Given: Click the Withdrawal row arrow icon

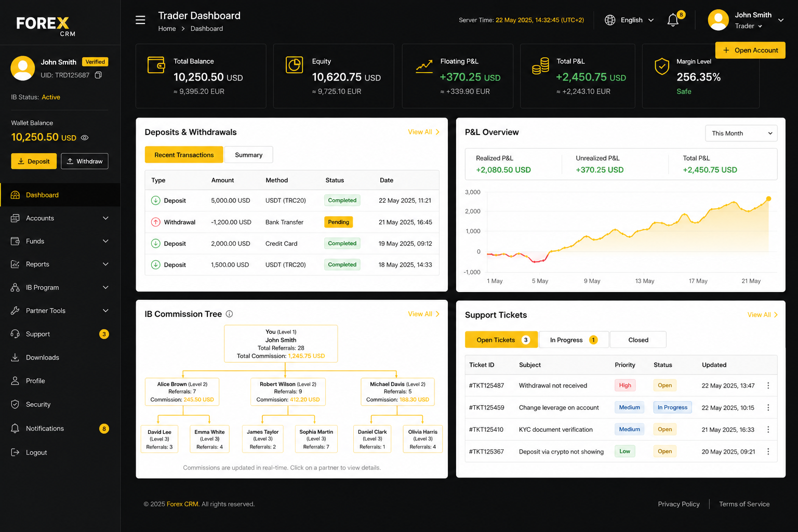Looking at the screenshot, I should tap(155, 222).
